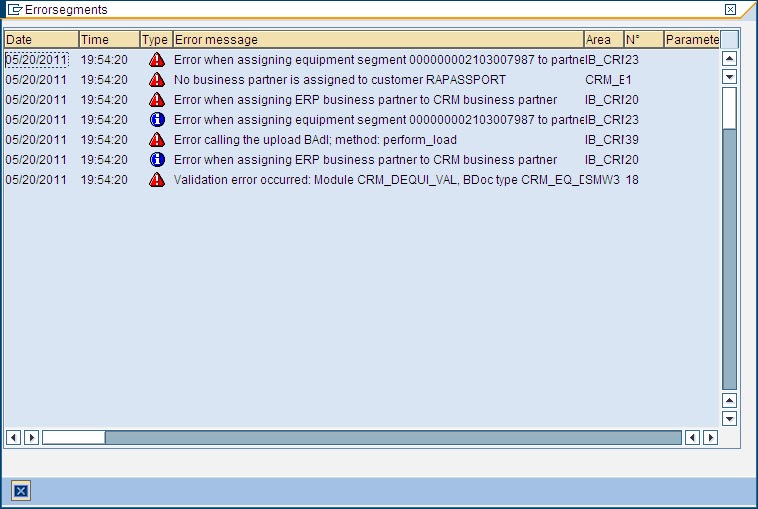The width and height of the screenshot is (758, 509).
Task: Click error icon in 'Validation error occurred' row
Action: pyautogui.click(x=157, y=180)
